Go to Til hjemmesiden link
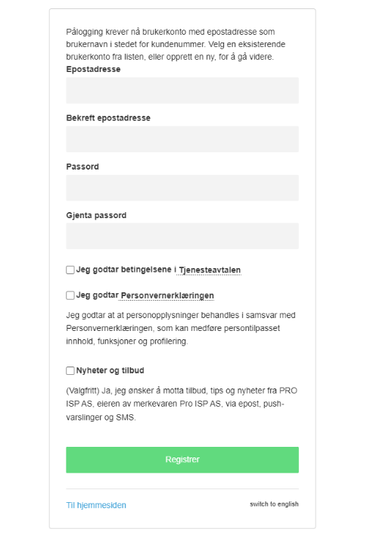Image resolution: width=392 pixels, height=540 pixels. tap(96, 505)
